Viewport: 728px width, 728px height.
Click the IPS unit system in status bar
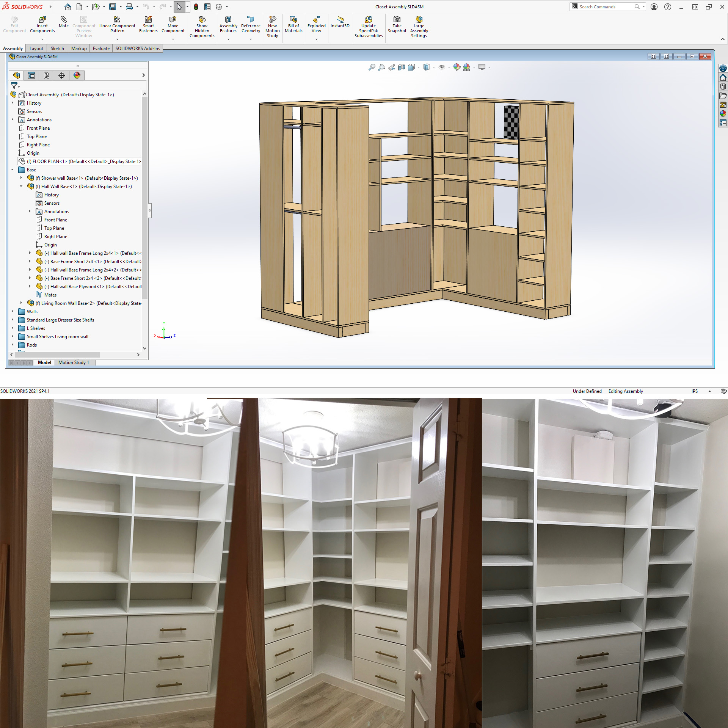694,391
